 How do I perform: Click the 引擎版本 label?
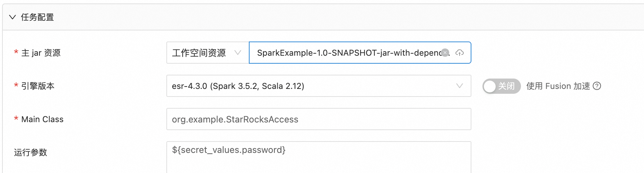(38, 86)
